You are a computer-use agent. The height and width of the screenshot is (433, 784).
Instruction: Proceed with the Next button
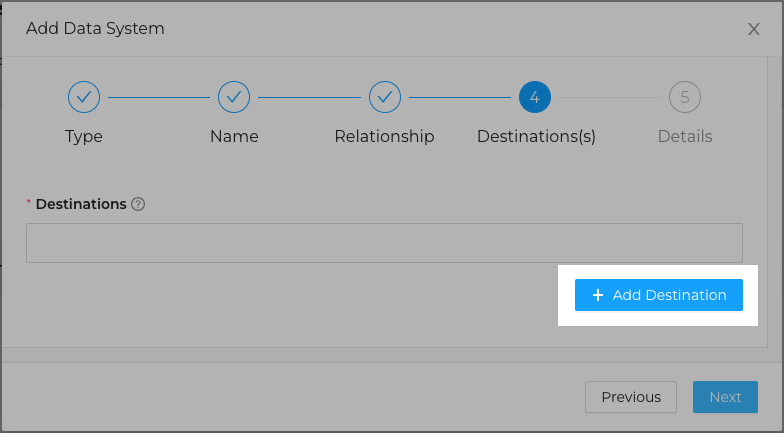pyautogui.click(x=726, y=397)
